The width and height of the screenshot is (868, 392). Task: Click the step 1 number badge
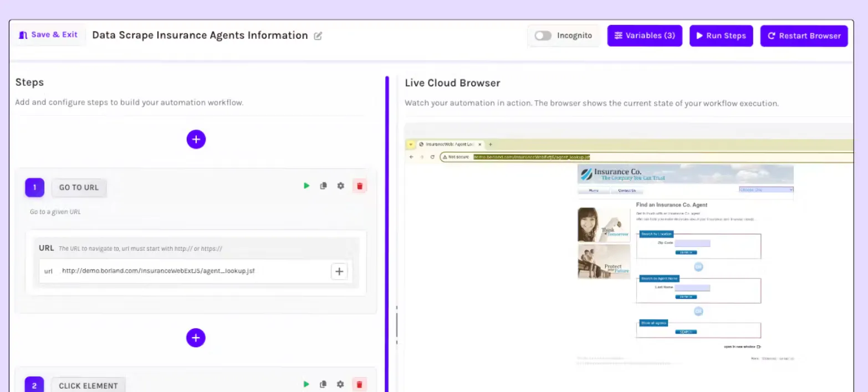click(34, 187)
